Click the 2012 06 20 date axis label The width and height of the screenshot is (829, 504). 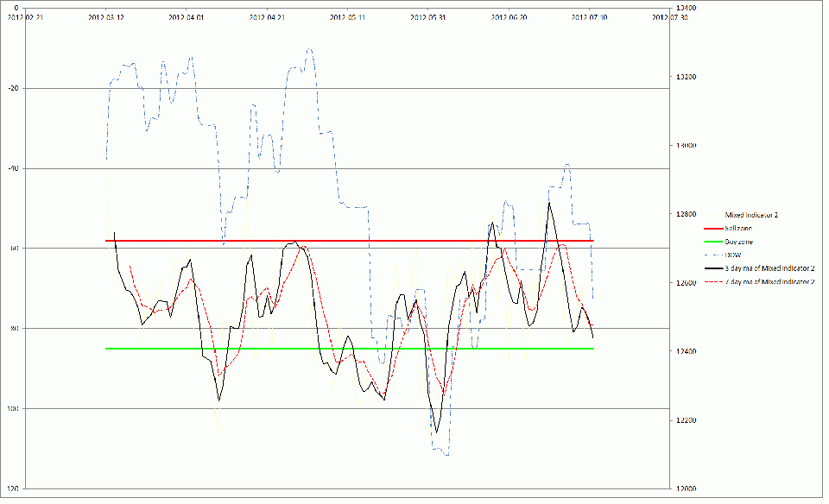(x=509, y=16)
